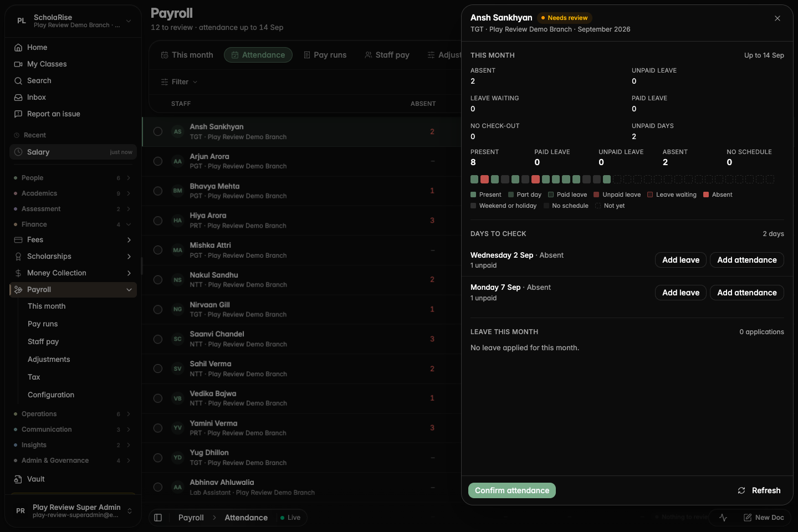Expand the People section
Screen dimensions: 798x532
point(73,178)
